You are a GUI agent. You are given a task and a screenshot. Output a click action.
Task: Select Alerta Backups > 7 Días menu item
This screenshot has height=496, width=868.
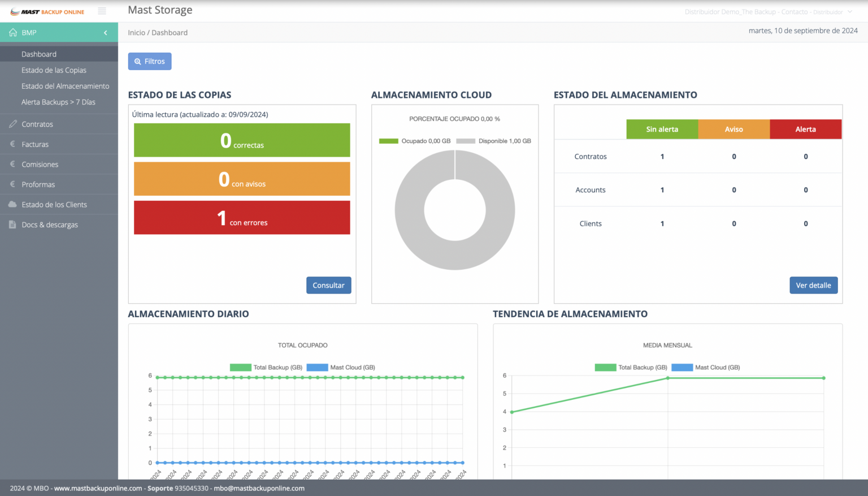(58, 102)
